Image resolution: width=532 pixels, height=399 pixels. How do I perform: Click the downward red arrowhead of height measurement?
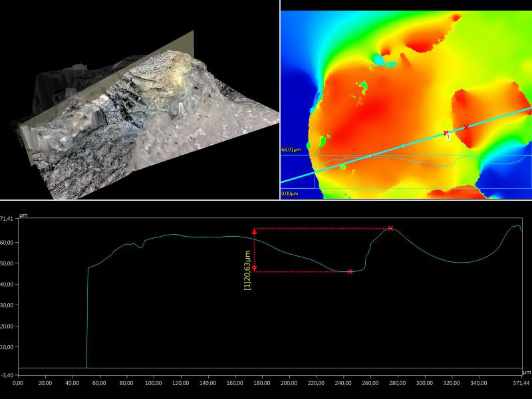(x=255, y=269)
